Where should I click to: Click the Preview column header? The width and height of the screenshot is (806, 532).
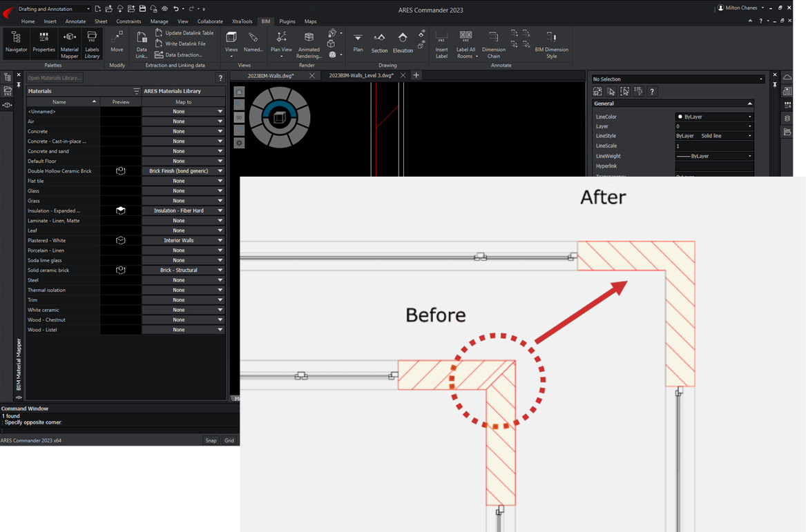point(121,102)
